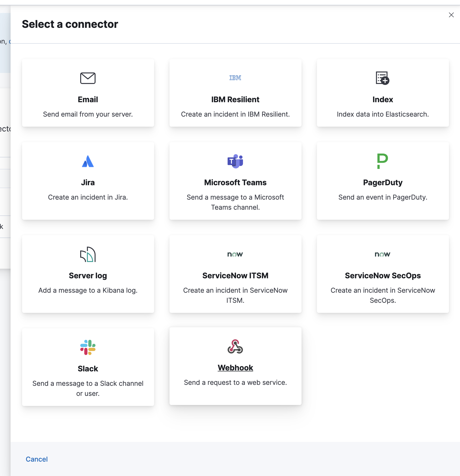The width and height of the screenshot is (460, 476).
Task: Click the Email envelope icon
Action: click(x=88, y=78)
